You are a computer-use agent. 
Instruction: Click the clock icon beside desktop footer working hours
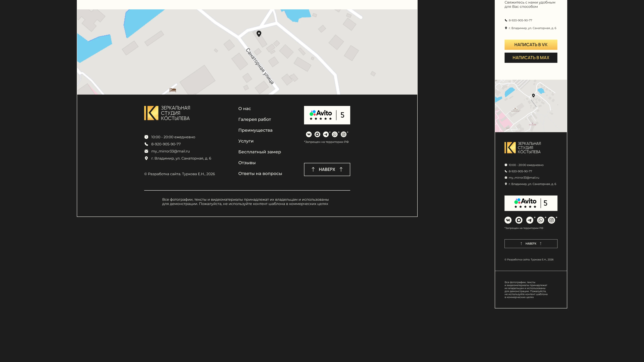(146, 137)
